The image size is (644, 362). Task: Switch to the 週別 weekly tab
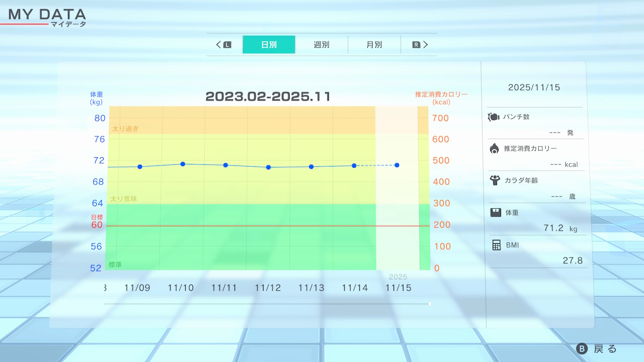(x=321, y=45)
